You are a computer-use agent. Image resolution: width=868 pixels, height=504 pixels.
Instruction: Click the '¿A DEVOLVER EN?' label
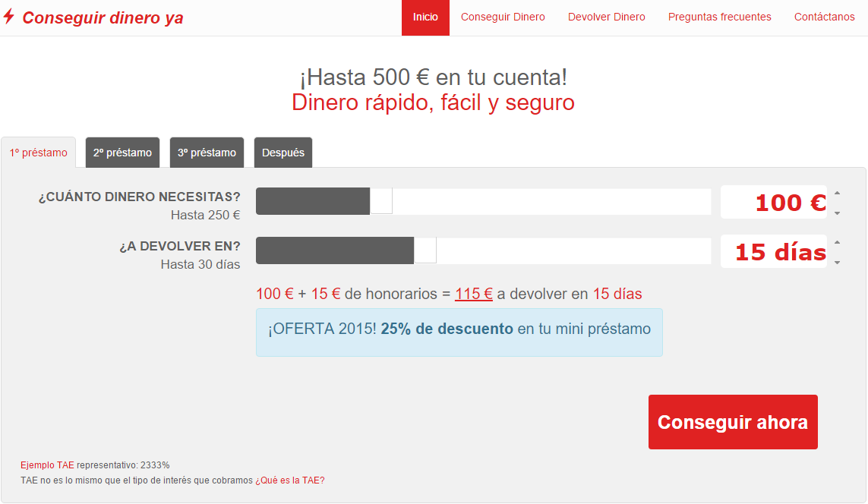point(180,246)
